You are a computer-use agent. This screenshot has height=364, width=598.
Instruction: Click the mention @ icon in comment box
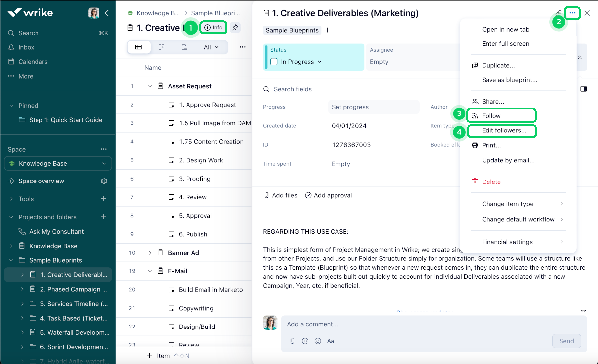click(305, 341)
